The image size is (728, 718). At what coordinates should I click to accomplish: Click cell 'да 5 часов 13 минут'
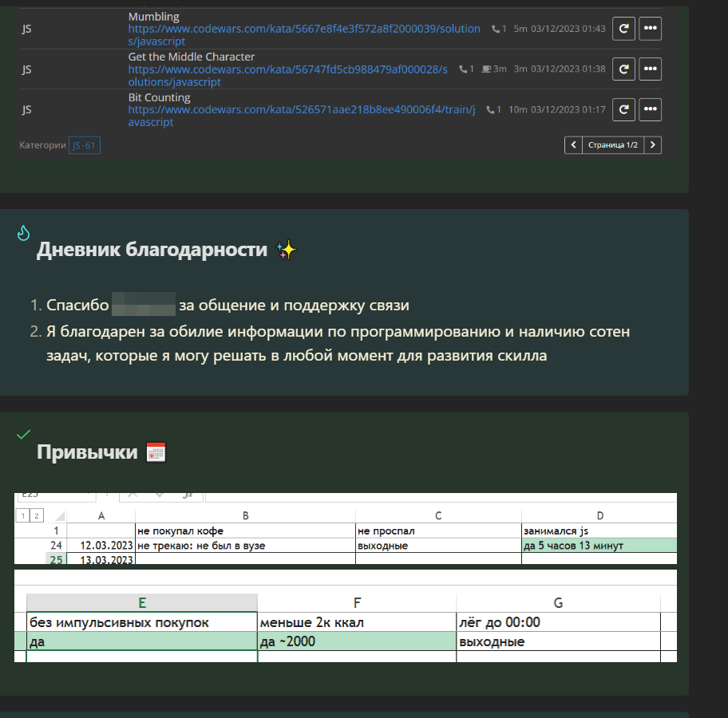pyautogui.click(x=599, y=546)
